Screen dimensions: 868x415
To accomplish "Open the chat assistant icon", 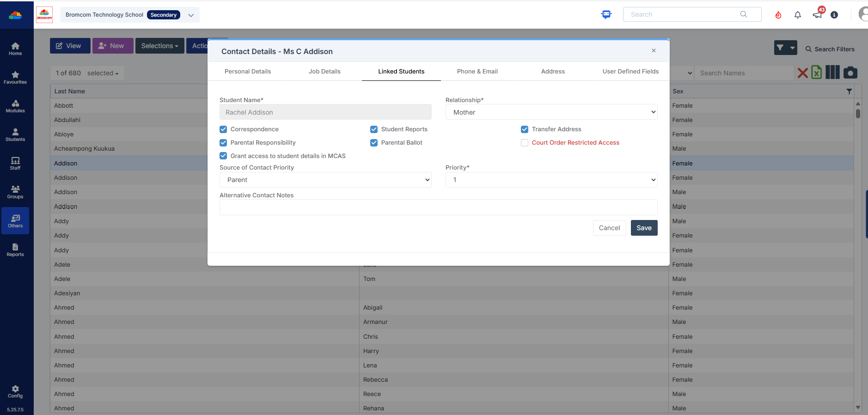I will [x=606, y=14].
